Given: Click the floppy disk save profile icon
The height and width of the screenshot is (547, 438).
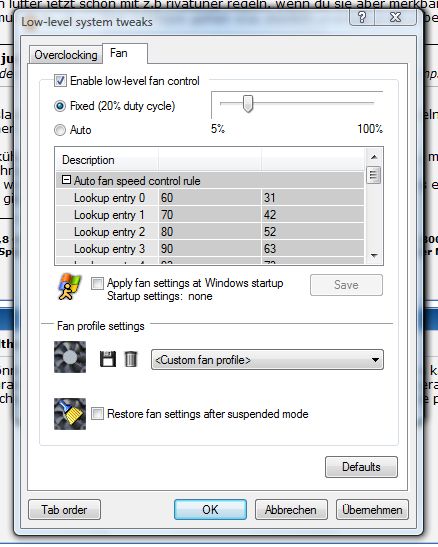Looking at the screenshot, I should (x=108, y=359).
